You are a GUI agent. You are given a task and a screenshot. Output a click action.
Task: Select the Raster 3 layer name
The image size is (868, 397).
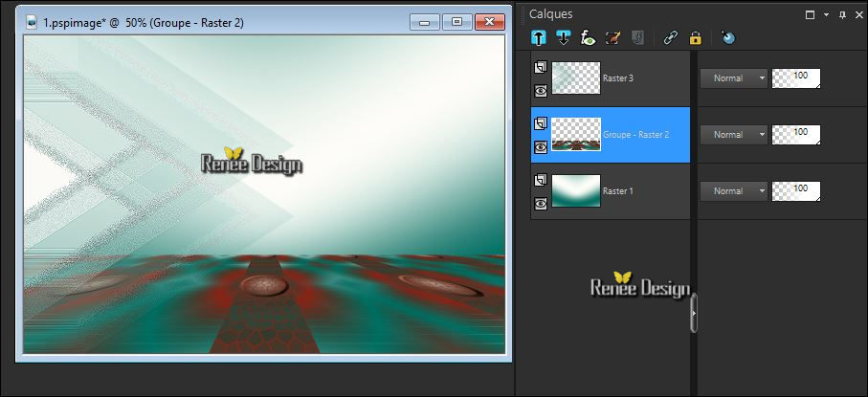point(618,78)
